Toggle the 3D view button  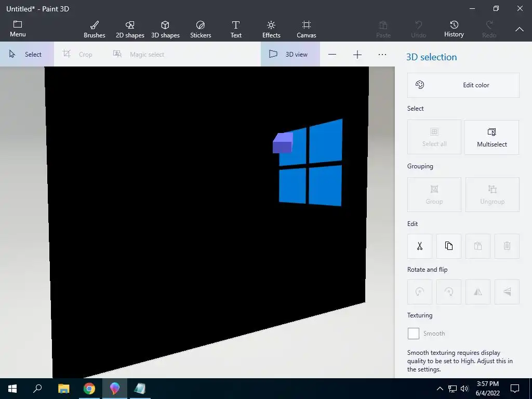290,54
